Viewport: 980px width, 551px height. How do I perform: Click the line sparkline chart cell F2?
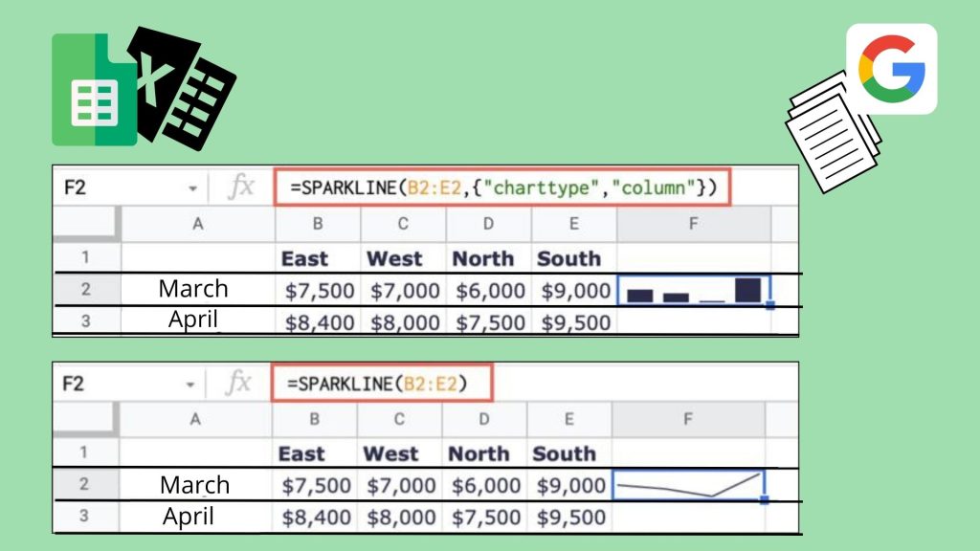688,485
